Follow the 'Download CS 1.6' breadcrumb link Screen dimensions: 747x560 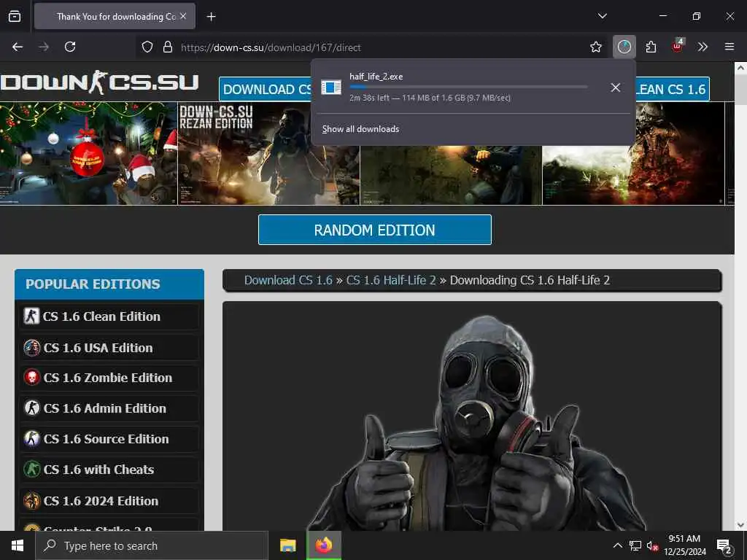click(288, 280)
